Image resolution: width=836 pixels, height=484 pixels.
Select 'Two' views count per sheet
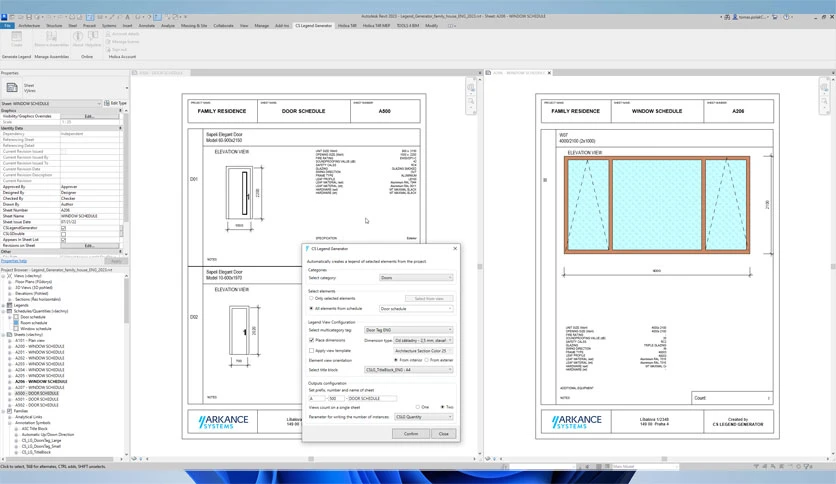tap(443, 407)
